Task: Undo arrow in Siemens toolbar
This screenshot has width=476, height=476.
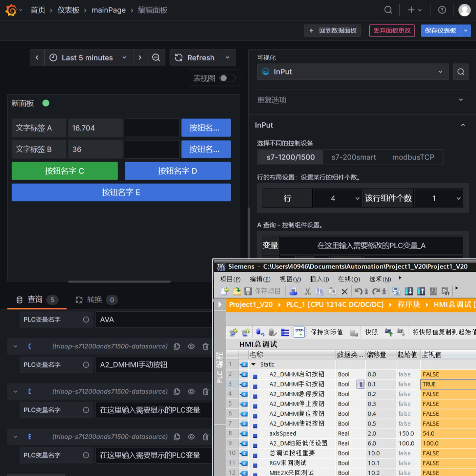Action: [x=358, y=291]
